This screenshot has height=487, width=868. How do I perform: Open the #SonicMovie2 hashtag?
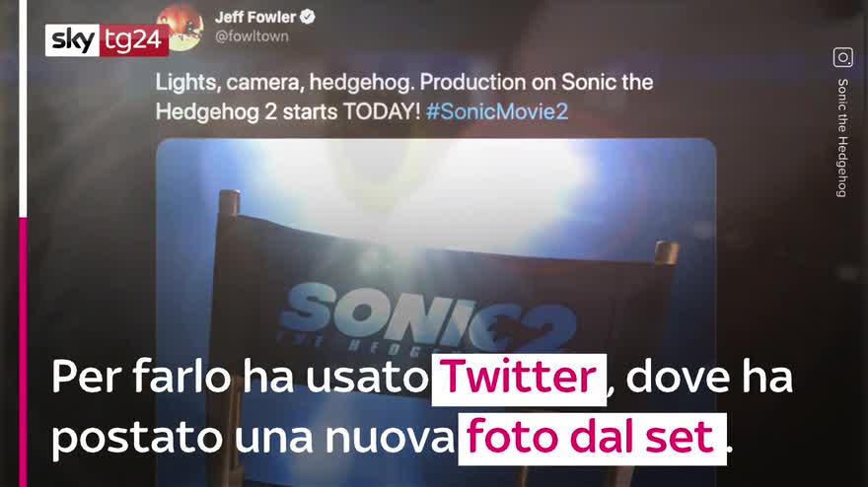tap(497, 111)
